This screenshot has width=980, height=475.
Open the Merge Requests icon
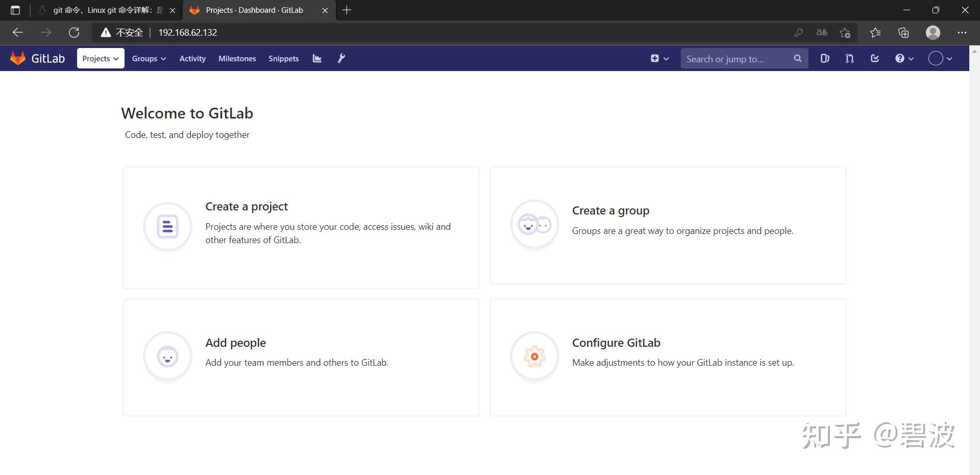point(849,58)
